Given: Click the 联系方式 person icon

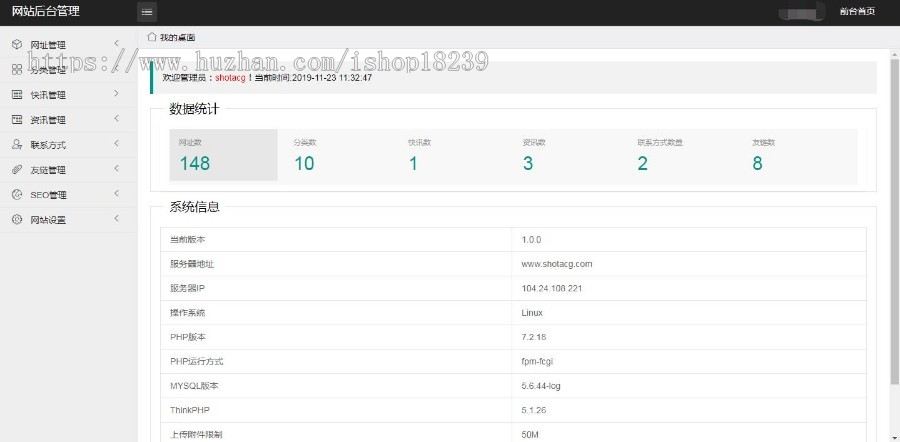Looking at the screenshot, I should (17, 144).
